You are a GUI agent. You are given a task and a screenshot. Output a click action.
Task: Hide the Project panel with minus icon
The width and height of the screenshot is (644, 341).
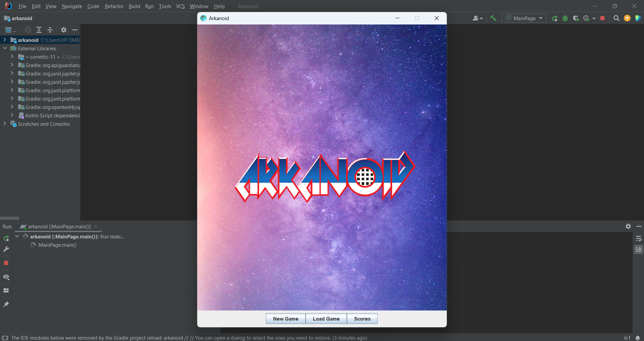point(75,30)
